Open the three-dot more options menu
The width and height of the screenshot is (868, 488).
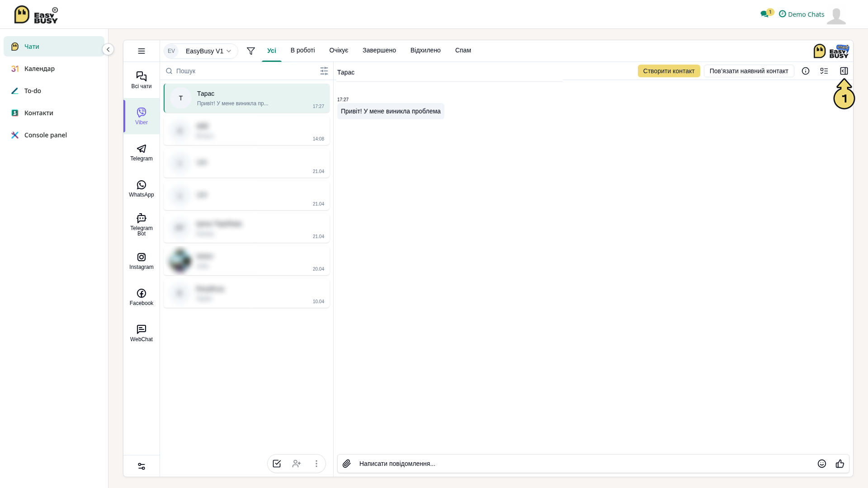(x=316, y=464)
